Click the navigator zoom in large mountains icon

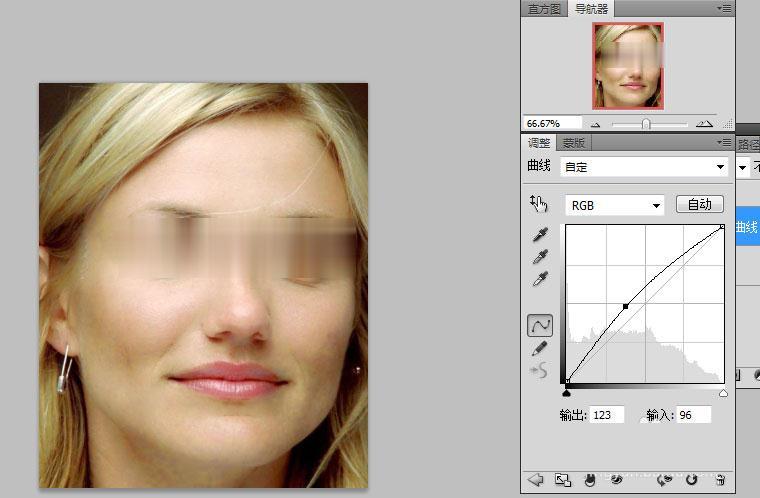(704, 124)
